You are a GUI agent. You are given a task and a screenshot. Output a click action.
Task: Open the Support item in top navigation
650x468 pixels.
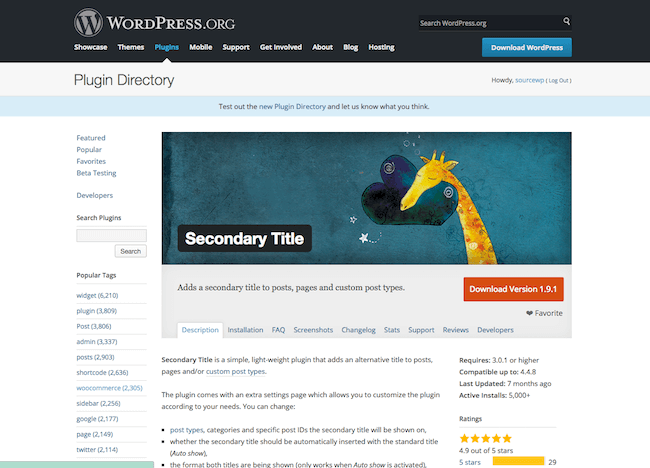pos(236,47)
